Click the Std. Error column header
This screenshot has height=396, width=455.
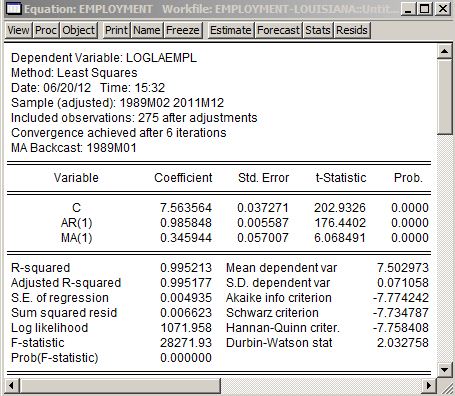click(x=263, y=178)
